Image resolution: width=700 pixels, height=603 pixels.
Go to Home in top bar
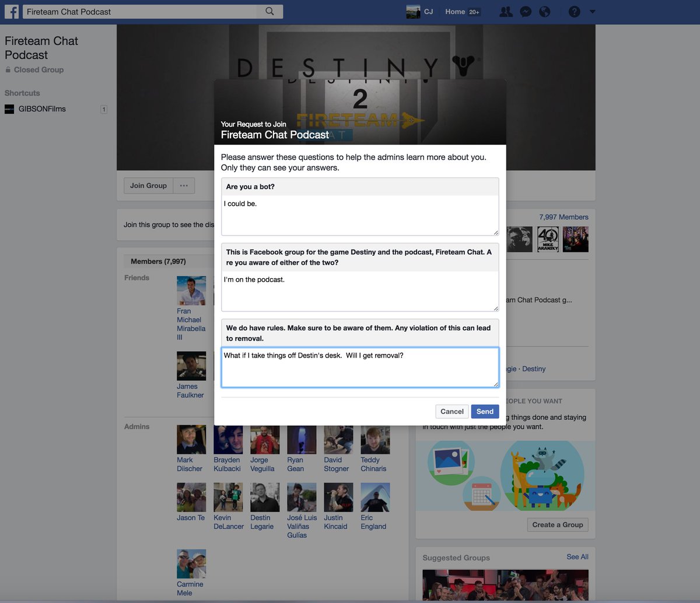tap(455, 12)
